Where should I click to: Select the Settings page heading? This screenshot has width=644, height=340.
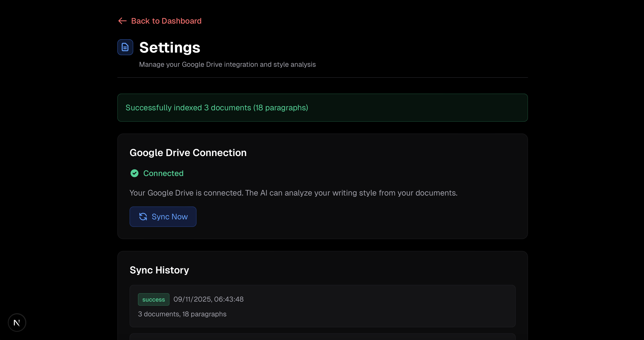pyautogui.click(x=169, y=47)
